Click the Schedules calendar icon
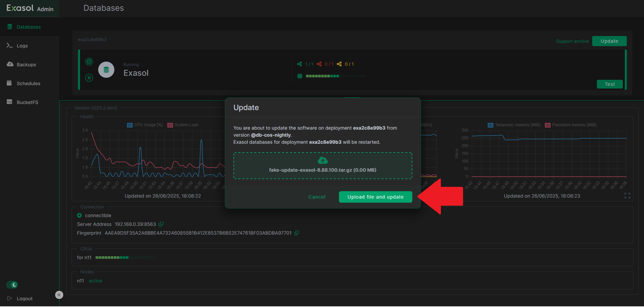644x307 pixels. [x=9, y=83]
